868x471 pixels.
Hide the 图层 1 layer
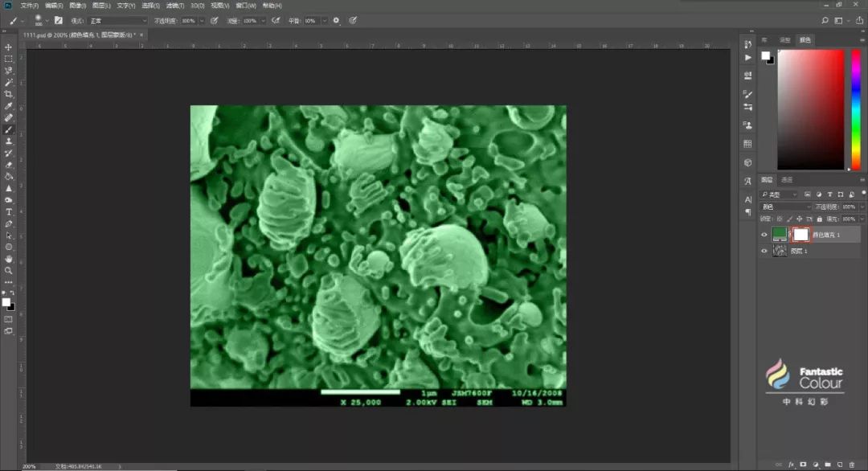pyautogui.click(x=764, y=251)
